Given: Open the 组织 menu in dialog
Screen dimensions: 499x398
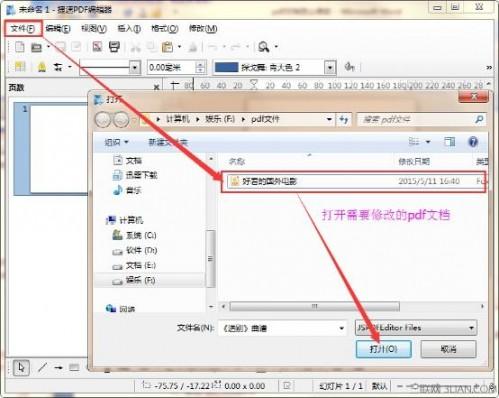Looking at the screenshot, I should (x=116, y=143).
